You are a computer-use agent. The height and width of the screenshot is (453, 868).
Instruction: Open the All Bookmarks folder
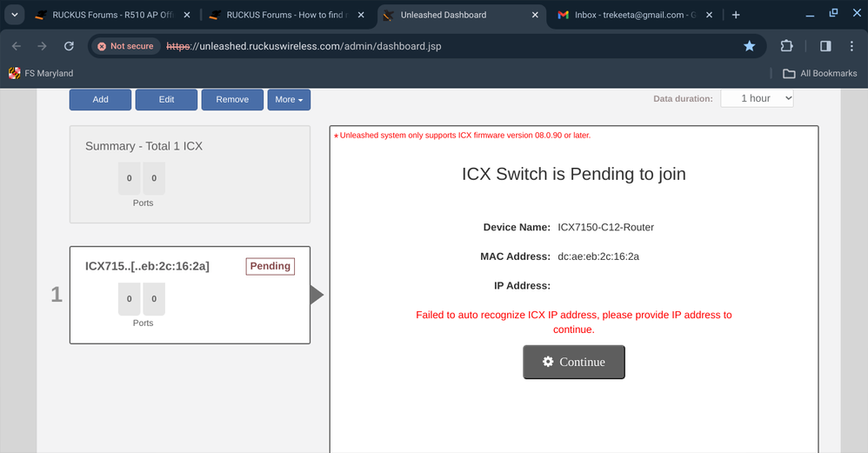[x=820, y=73]
